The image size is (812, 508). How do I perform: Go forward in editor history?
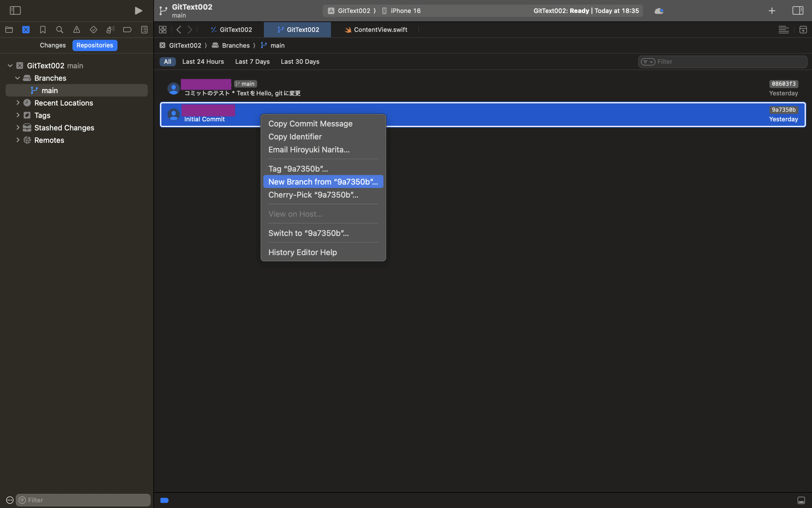click(x=190, y=30)
